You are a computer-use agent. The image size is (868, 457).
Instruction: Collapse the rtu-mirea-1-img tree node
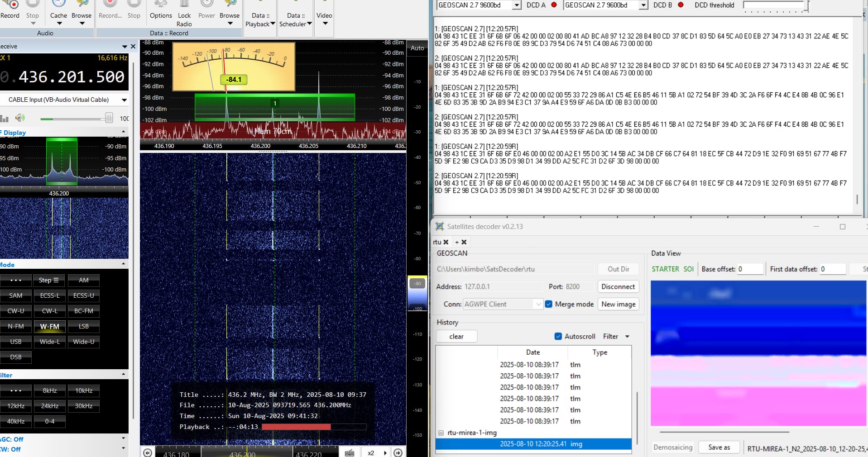tap(441, 433)
